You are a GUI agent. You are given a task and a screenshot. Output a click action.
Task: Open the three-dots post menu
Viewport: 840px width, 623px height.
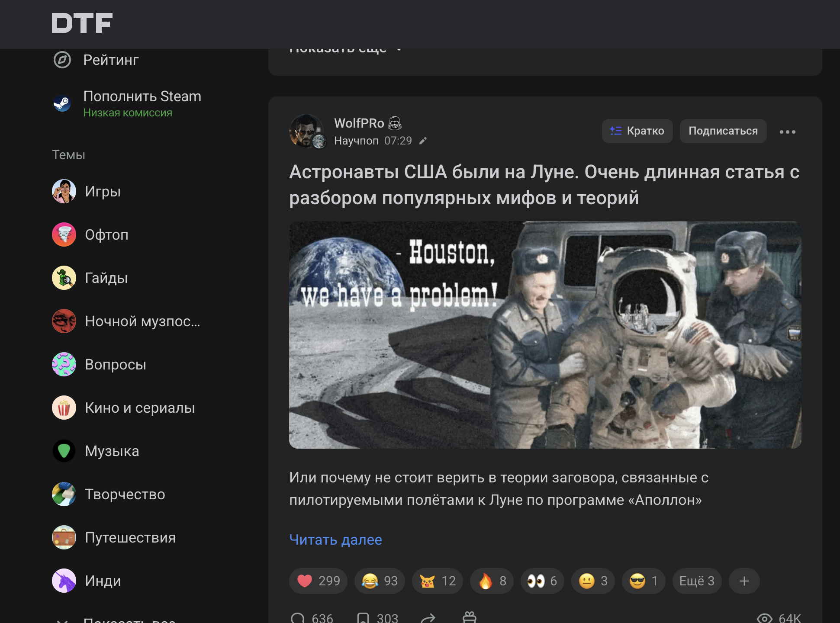[x=787, y=132]
